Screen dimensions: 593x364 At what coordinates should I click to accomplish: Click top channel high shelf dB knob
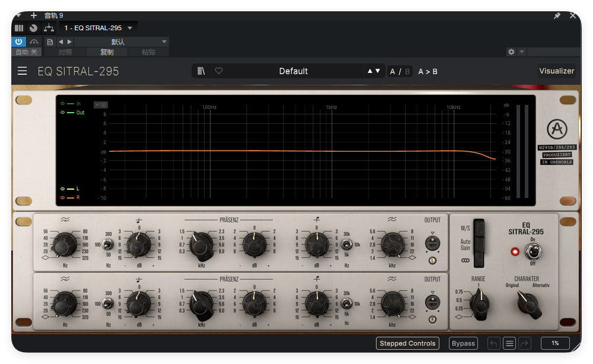[317, 245]
